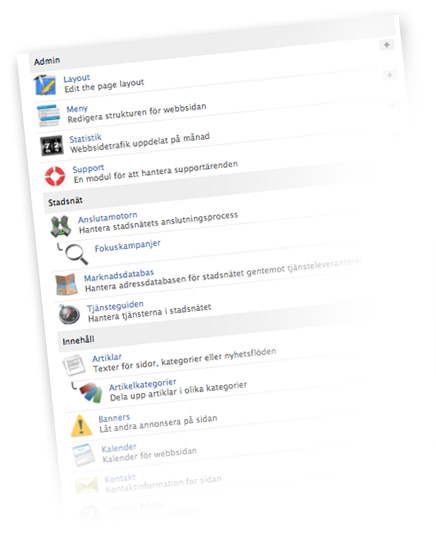The width and height of the screenshot is (436, 535).
Task: Click text 'En modul för att hantera supportärenden'
Action: [156, 172]
